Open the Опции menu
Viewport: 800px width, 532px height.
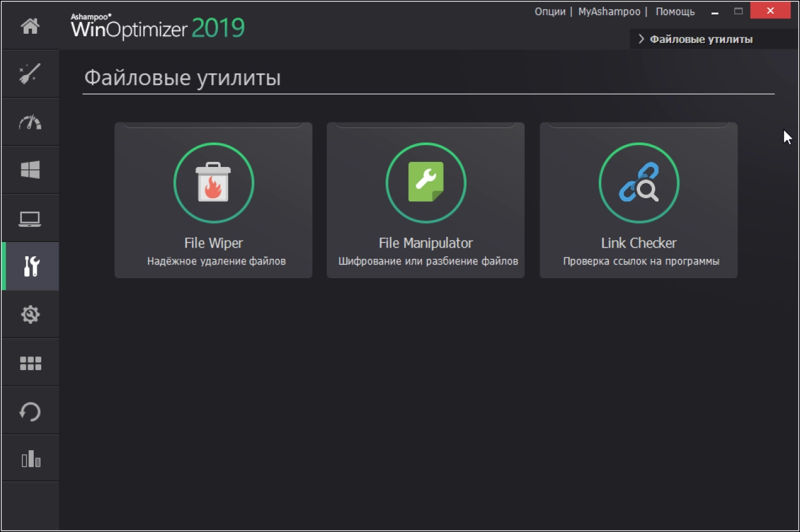[x=550, y=12]
